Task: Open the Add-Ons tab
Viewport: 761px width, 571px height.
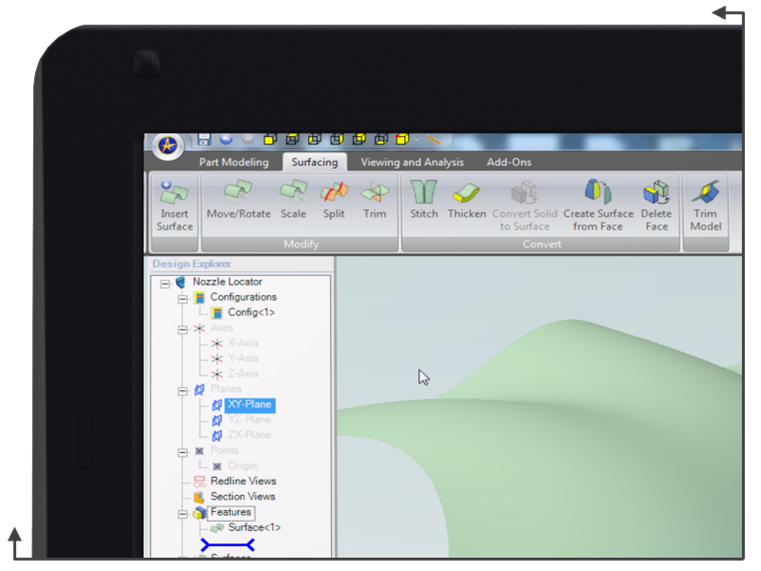Action: pos(509,162)
